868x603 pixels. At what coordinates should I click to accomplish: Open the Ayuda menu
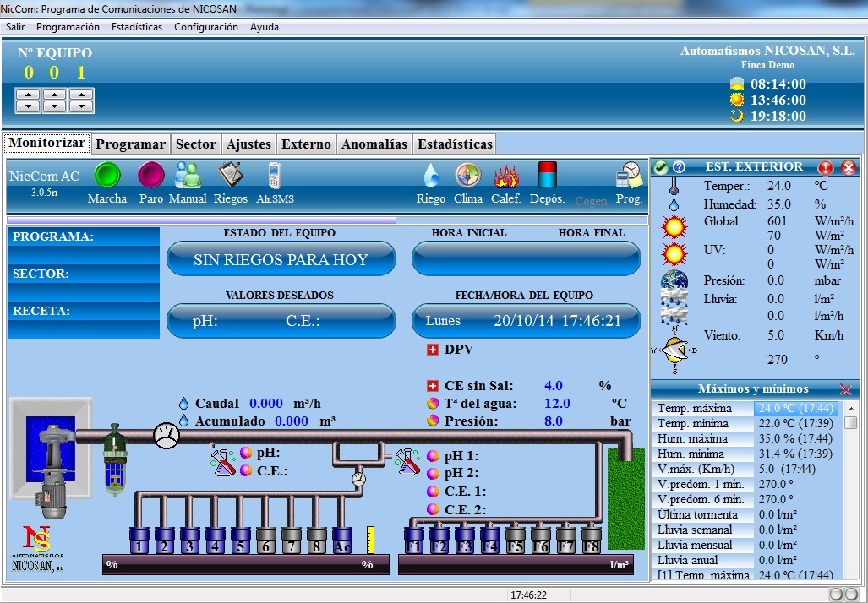coord(265,27)
